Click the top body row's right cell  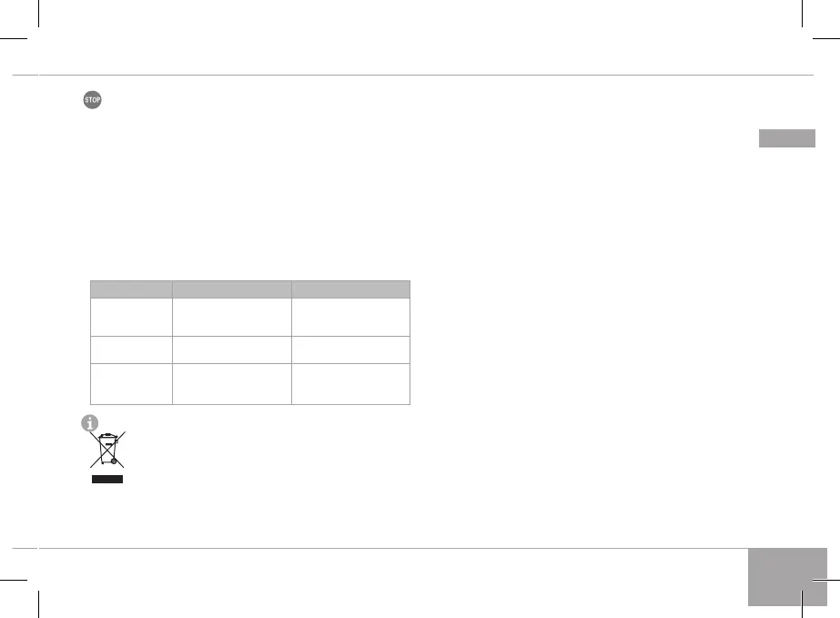pos(350,316)
